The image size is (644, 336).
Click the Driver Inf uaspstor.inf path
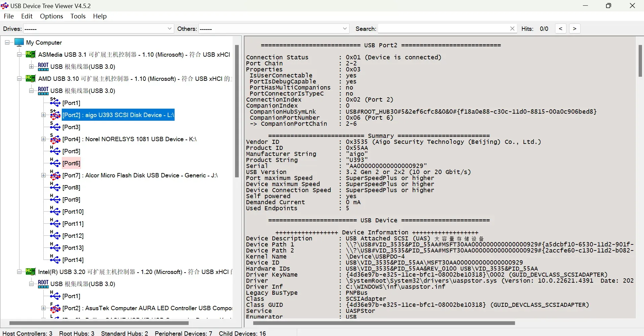point(396,287)
